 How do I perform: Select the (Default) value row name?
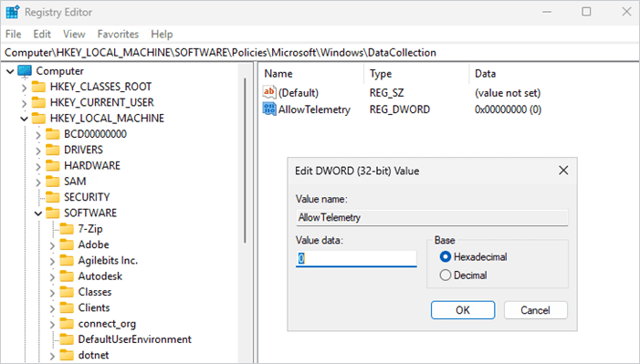coord(299,93)
